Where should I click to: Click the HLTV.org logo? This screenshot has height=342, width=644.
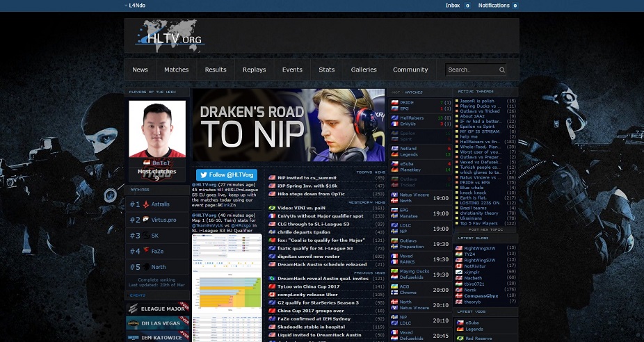point(170,35)
